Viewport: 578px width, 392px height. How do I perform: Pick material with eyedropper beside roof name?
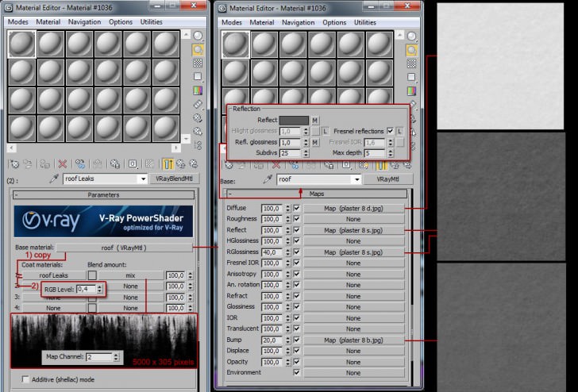(268, 179)
